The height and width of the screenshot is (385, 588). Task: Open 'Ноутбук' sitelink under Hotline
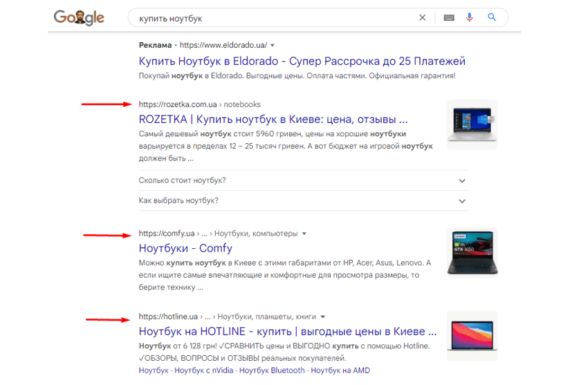click(x=154, y=370)
